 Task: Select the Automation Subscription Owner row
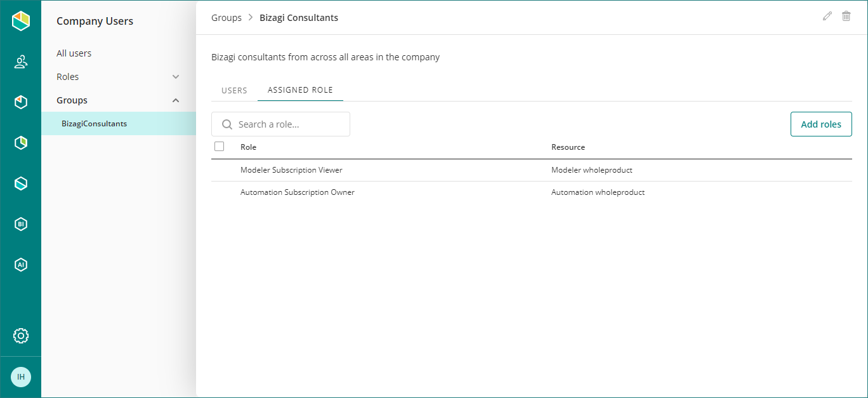[x=532, y=192]
